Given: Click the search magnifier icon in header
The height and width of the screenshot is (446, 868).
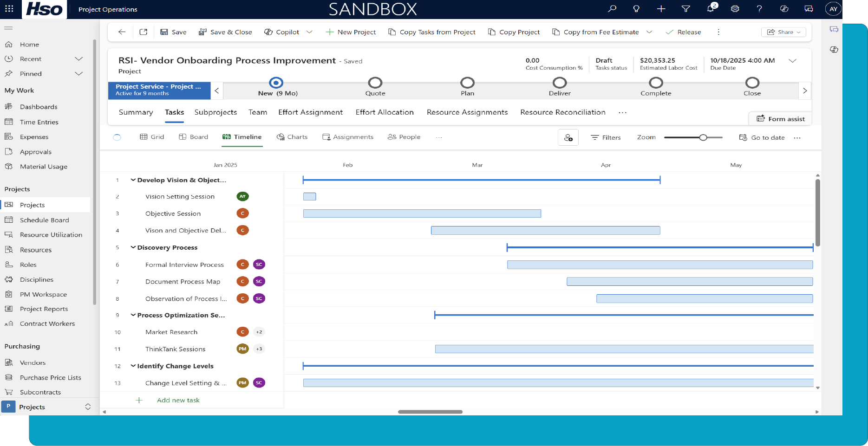Looking at the screenshot, I should click(612, 9).
